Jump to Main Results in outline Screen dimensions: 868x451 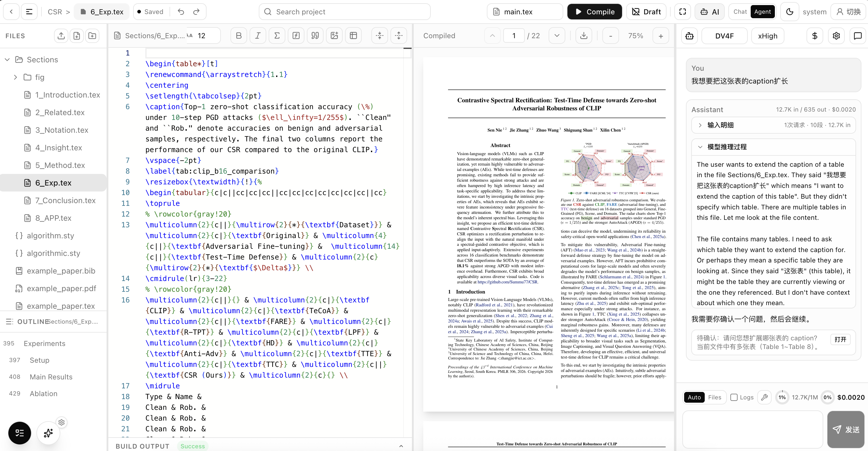point(51,377)
